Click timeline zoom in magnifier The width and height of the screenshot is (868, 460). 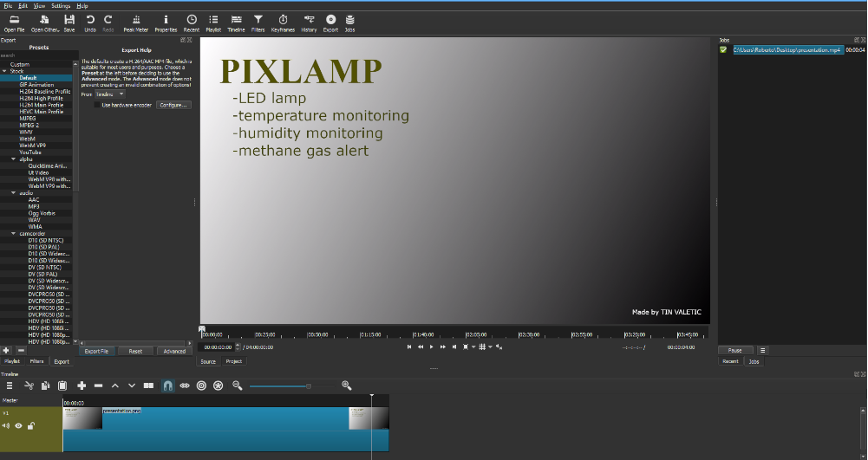point(347,385)
